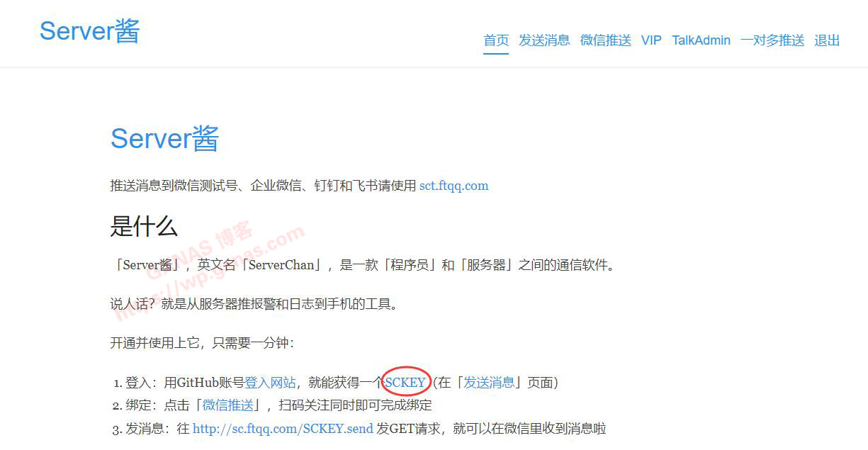This screenshot has width=868, height=450.
Task: Click the 是什么 section heading
Action: coord(144,227)
